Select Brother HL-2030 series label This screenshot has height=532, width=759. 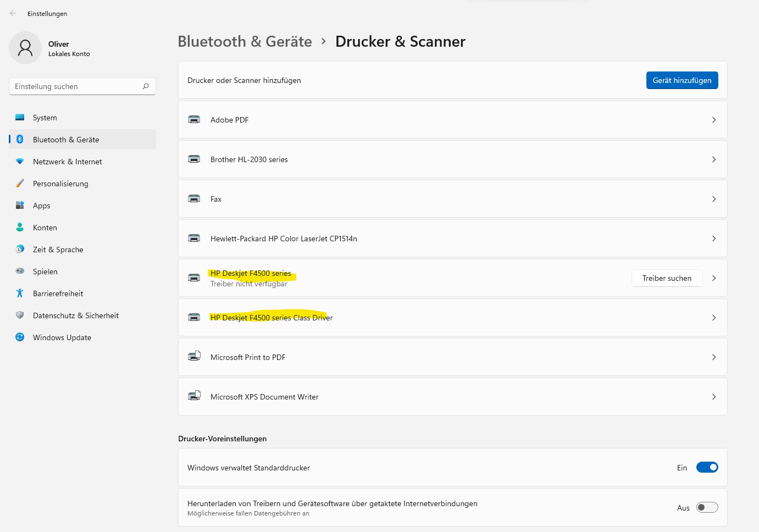click(x=249, y=159)
